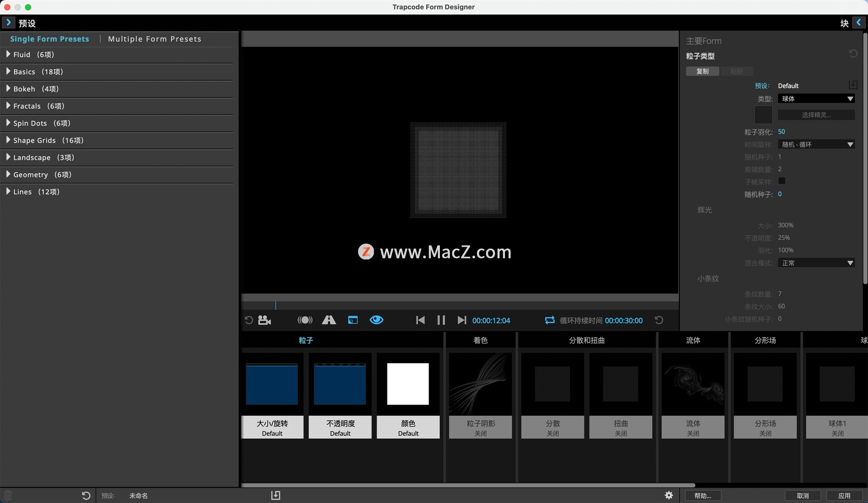Toggle loop playback icon
Image resolution: width=868 pixels, height=503 pixels.
tap(550, 320)
